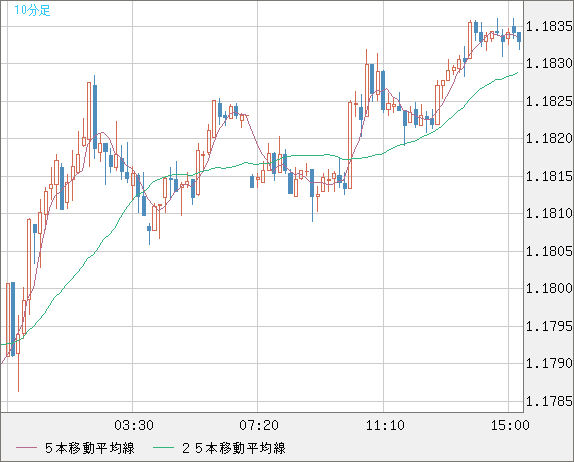Click the 07:20 time axis label

point(259,425)
